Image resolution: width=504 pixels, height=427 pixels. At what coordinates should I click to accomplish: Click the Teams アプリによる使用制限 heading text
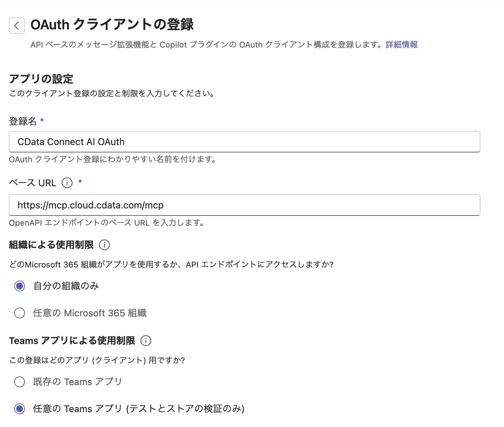tap(72, 341)
